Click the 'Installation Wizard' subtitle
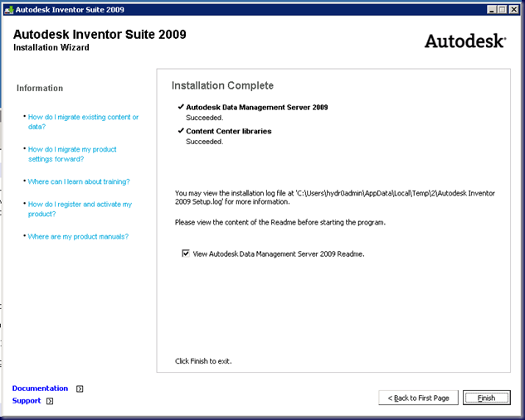The width and height of the screenshot is (525, 420). point(51,47)
